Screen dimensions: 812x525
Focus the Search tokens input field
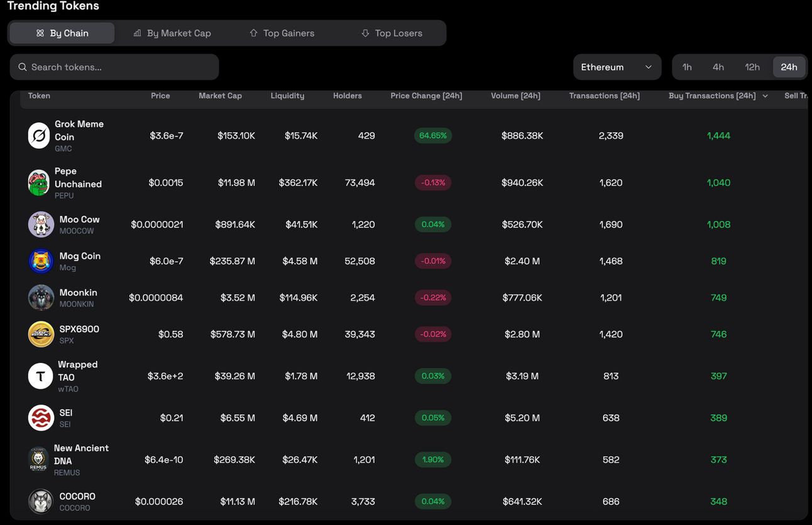pos(114,67)
